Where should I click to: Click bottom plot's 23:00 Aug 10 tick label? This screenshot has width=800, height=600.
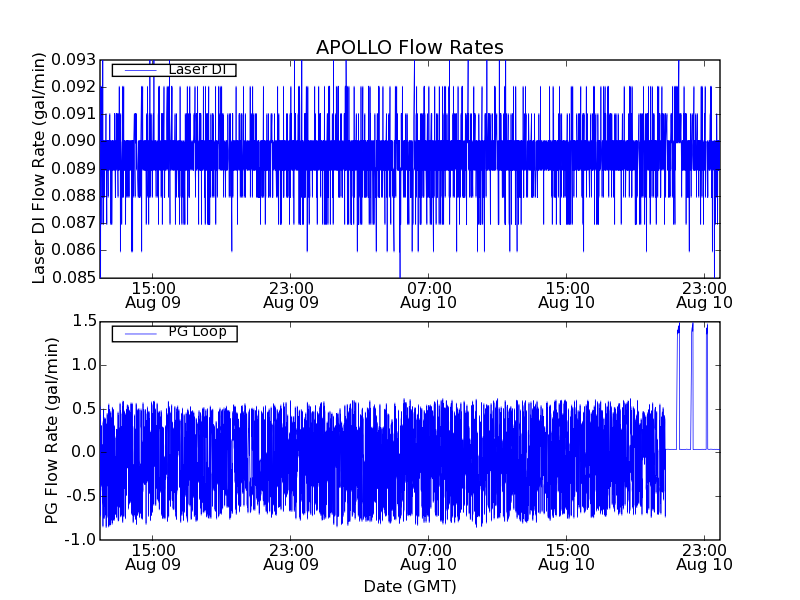704,556
